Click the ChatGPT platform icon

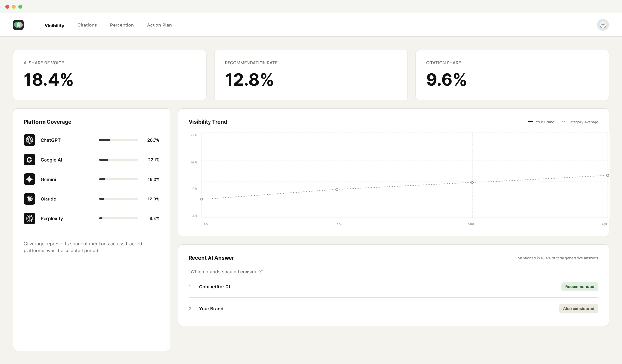(29, 140)
